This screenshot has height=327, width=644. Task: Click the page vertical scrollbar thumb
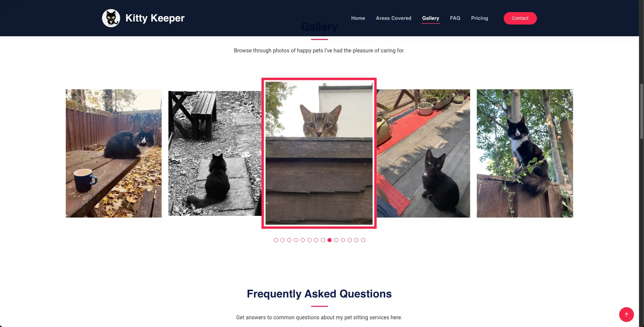pos(641,111)
